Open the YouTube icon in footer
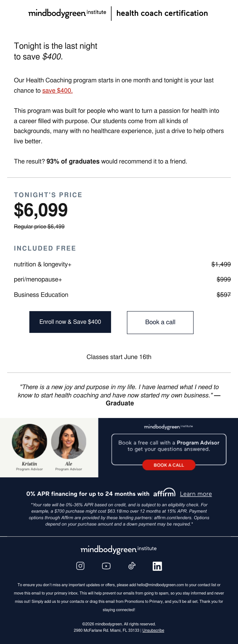Screen dimensions: 238x644 (x=106, y=566)
